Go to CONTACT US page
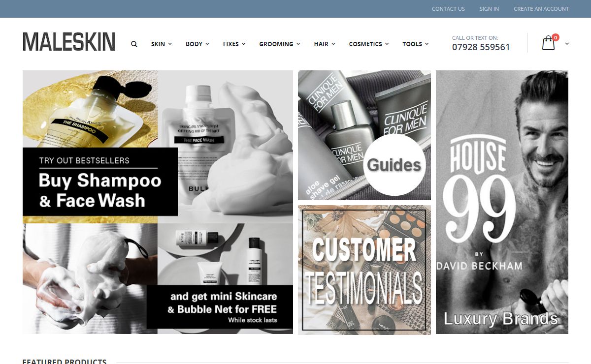This screenshot has height=364, width=591. point(448,9)
